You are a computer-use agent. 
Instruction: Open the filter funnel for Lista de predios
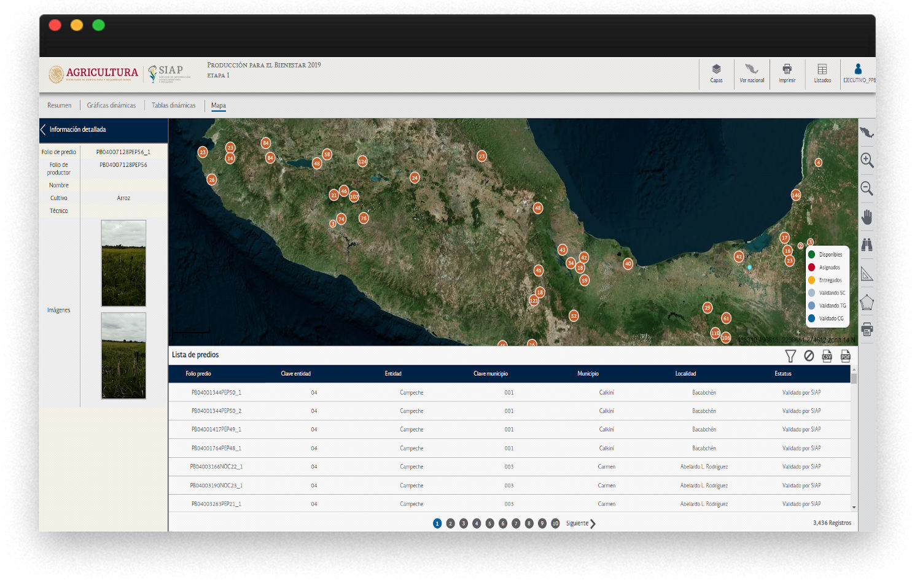click(790, 356)
